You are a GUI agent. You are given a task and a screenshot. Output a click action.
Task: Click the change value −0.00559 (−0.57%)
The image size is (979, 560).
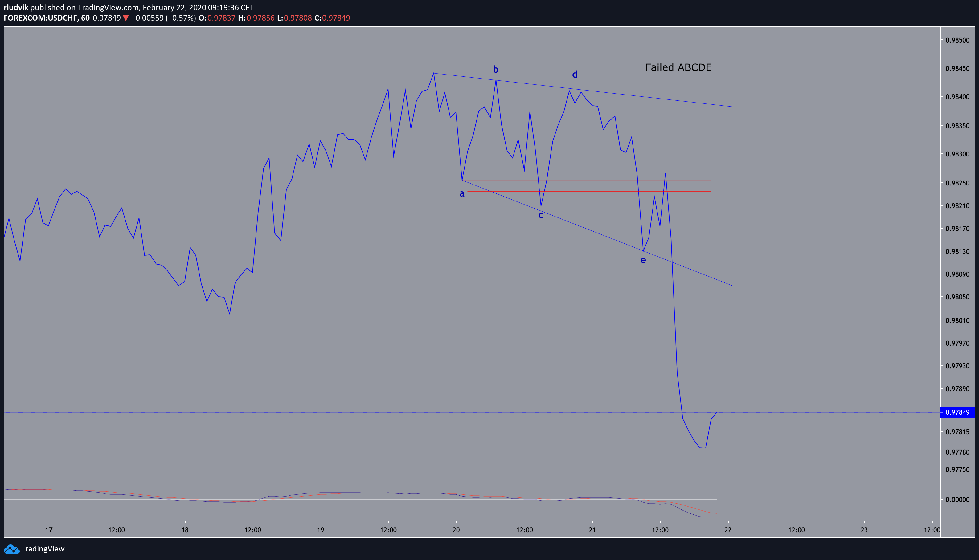pos(164,18)
